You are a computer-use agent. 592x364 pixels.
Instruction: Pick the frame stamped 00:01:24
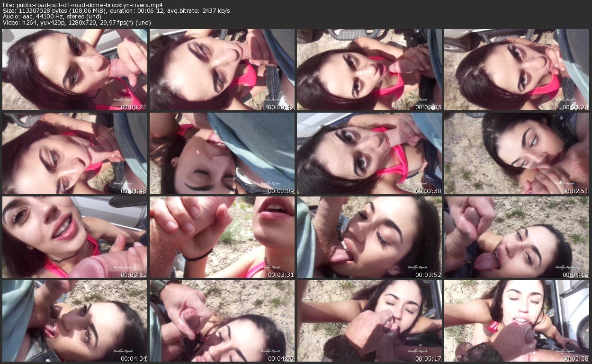[x=517, y=70]
